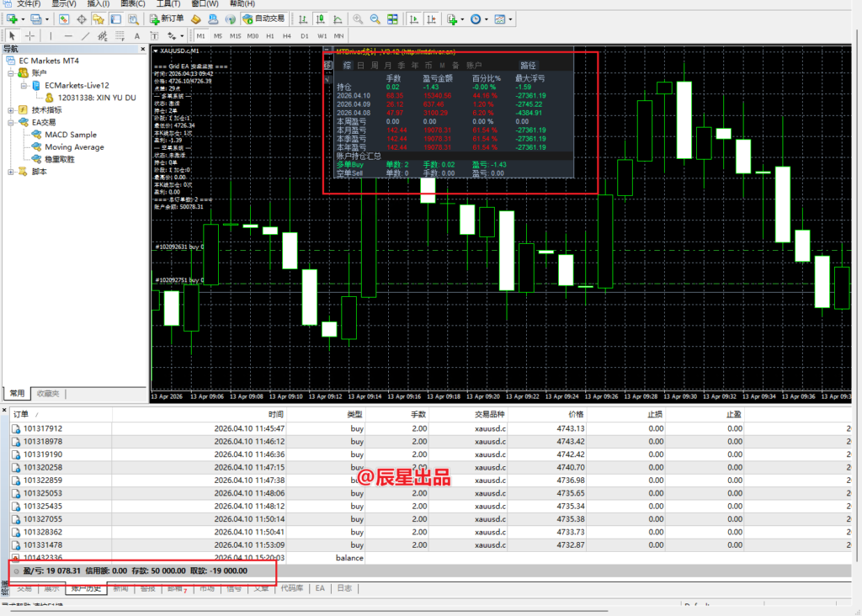
Task: Collapse the EA交易 tree node
Action: pyautogui.click(x=11, y=122)
